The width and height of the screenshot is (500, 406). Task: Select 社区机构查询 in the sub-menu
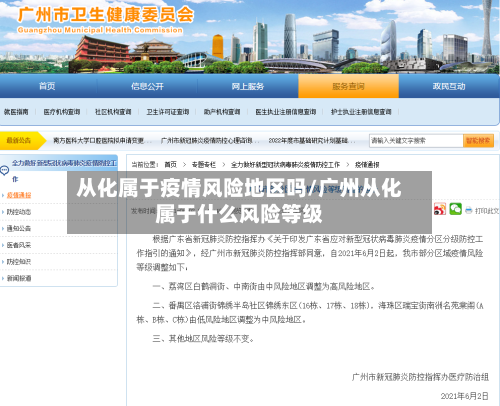pyautogui.click(x=113, y=112)
